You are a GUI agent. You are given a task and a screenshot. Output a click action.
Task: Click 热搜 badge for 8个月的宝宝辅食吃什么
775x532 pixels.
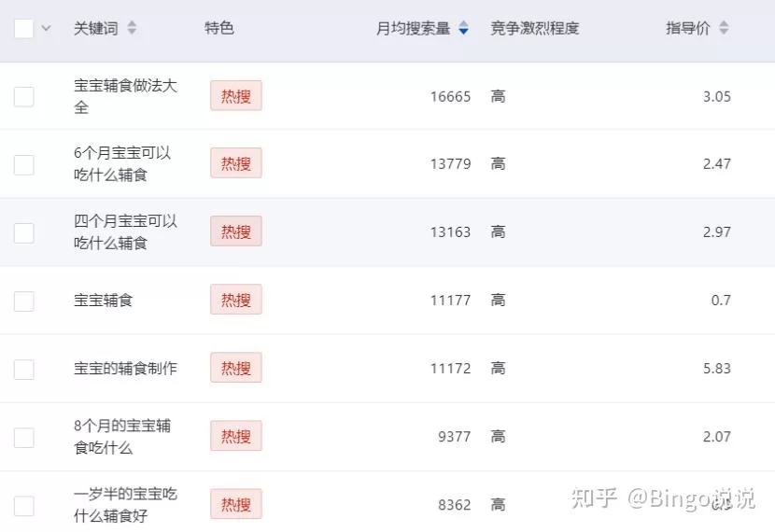click(x=235, y=436)
